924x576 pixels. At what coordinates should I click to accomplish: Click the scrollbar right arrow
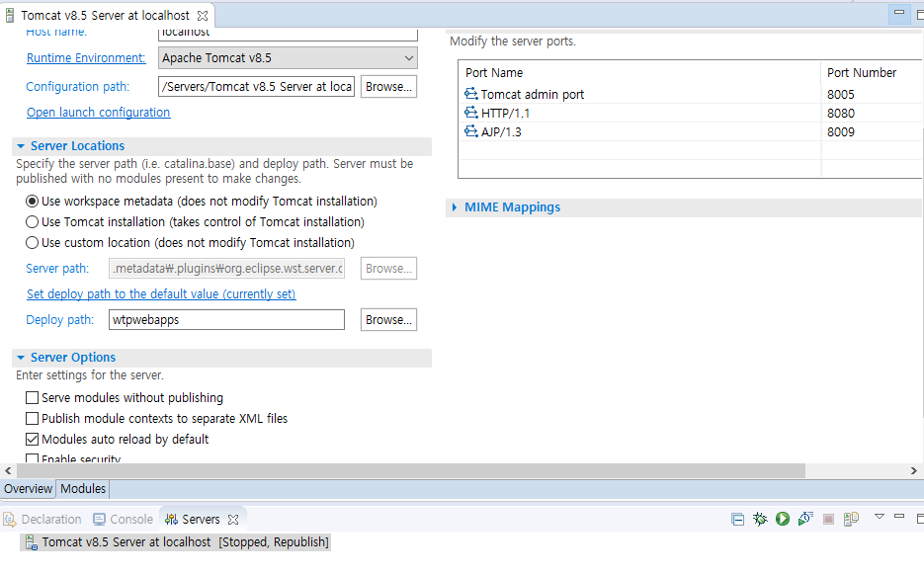coord(914,470)
